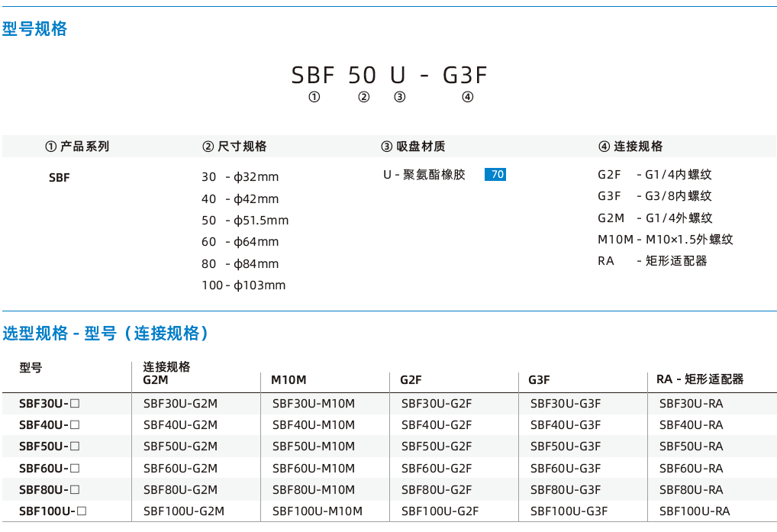Click the M10M - M10×1.5外螺纹 entry
The width and height of the screenshot is (777, 532).
(665, 239)
